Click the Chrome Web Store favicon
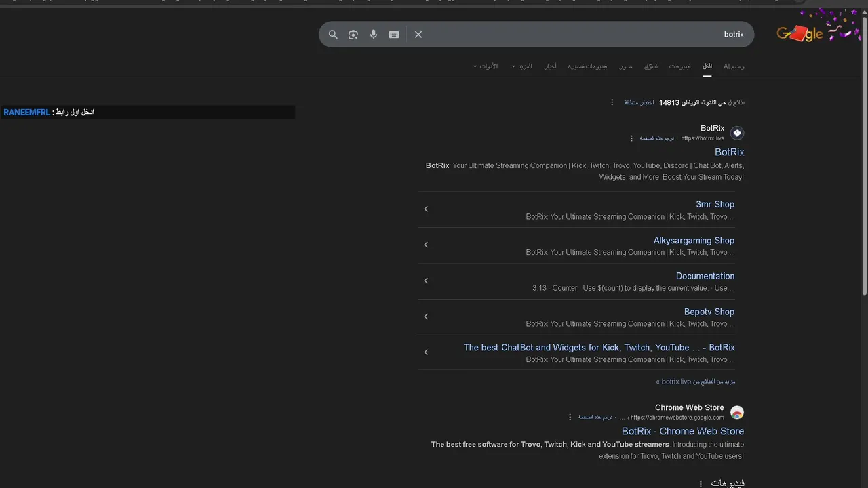Screen dimensions: 868x488 click(x=737, y=412)
